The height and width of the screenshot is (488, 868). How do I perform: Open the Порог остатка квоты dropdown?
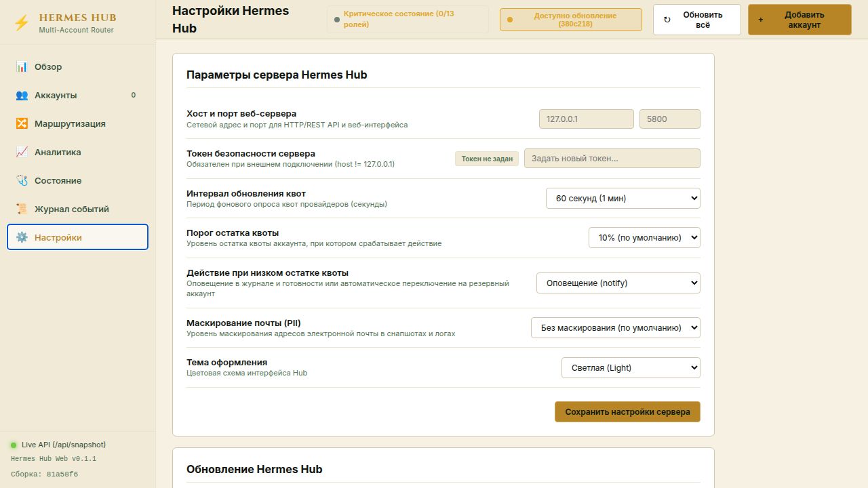coord(644,237)
